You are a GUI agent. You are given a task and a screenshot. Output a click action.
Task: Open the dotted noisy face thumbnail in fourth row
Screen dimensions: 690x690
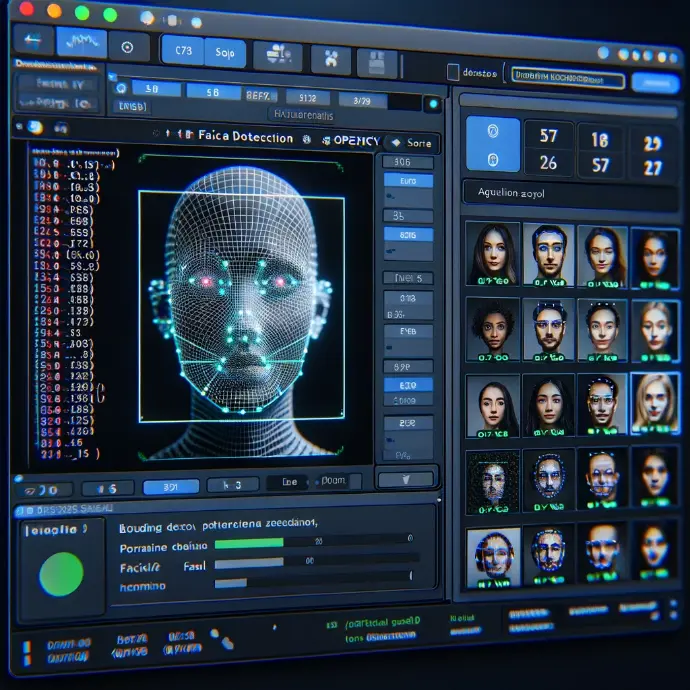coord(493,482)
